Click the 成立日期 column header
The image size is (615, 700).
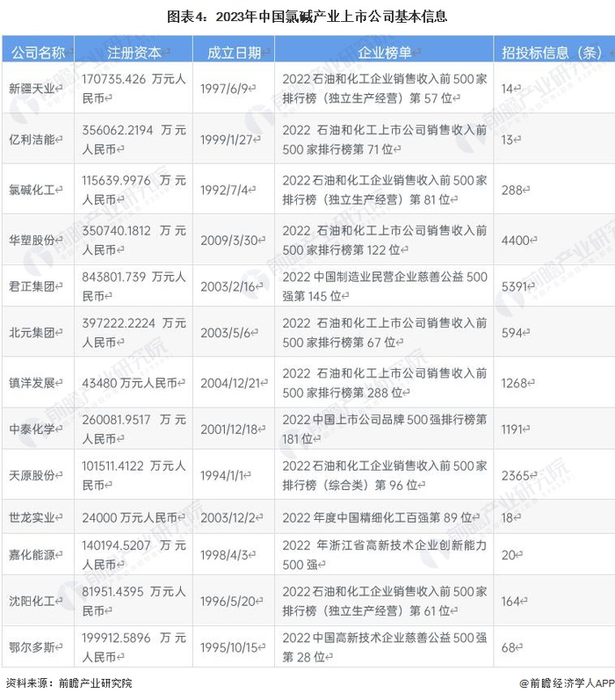(234, 53)
